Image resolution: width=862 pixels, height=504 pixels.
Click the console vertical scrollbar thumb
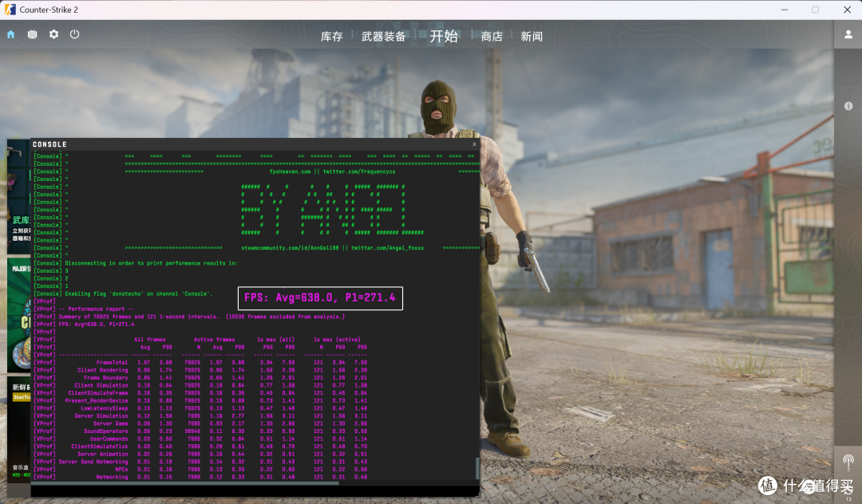click(477, 468)
